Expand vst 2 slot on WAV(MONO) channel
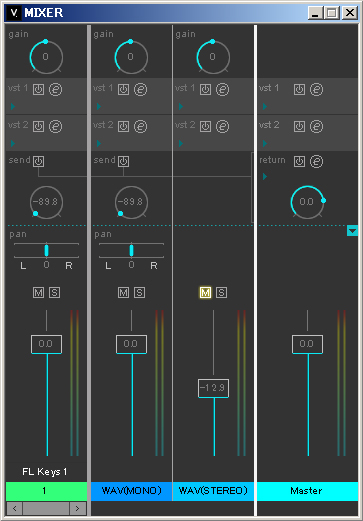The image size is (363, 521). [x=98, y=143]
